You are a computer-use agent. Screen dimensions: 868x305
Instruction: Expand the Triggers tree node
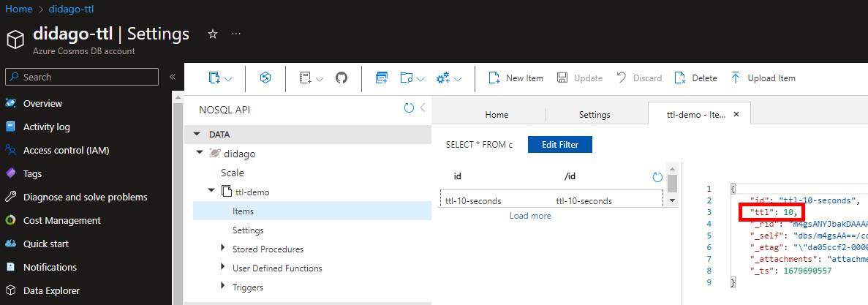tap(223, 287)
